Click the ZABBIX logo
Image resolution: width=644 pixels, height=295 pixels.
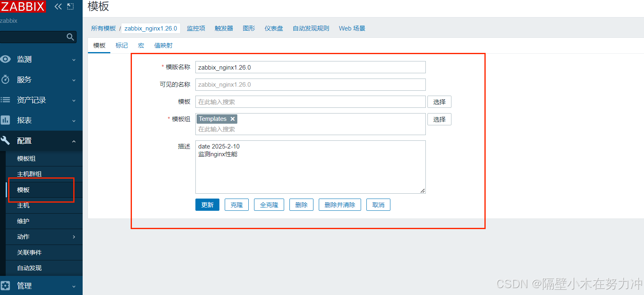tap(23, 7)
